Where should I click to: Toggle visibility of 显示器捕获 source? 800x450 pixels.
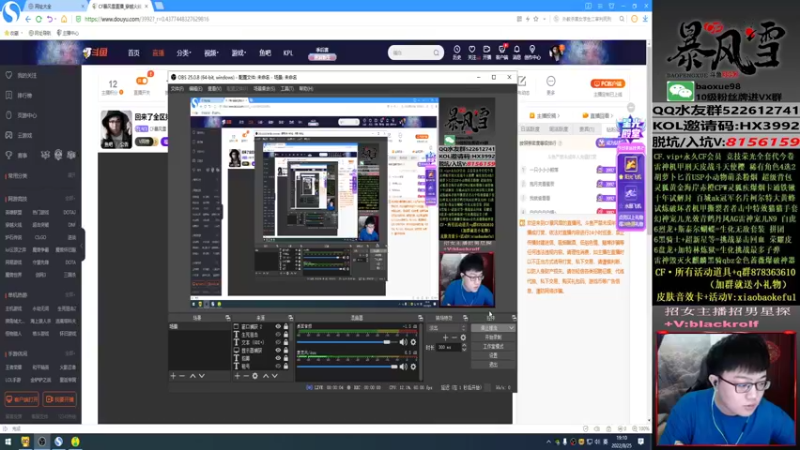[x=278, y=351]
